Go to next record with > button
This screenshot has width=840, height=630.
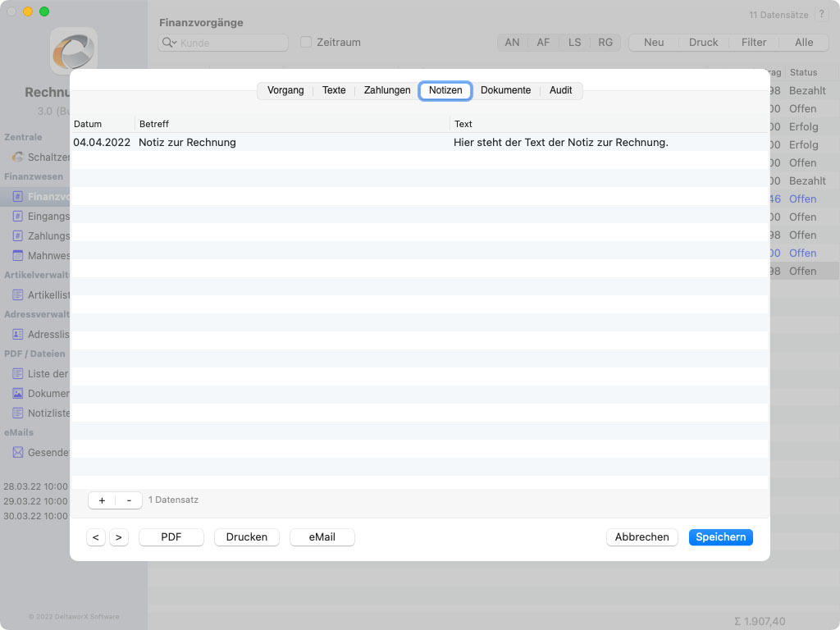[119, 537]
